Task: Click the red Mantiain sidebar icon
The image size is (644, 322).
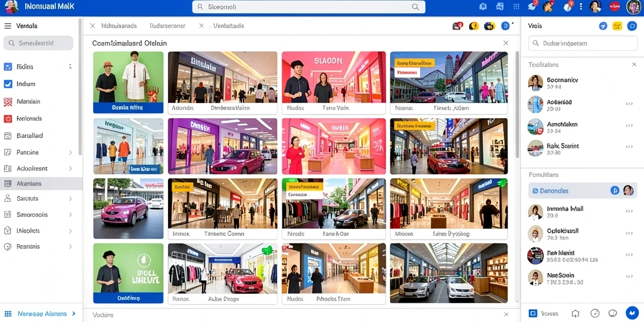Action: coord(8,102)
